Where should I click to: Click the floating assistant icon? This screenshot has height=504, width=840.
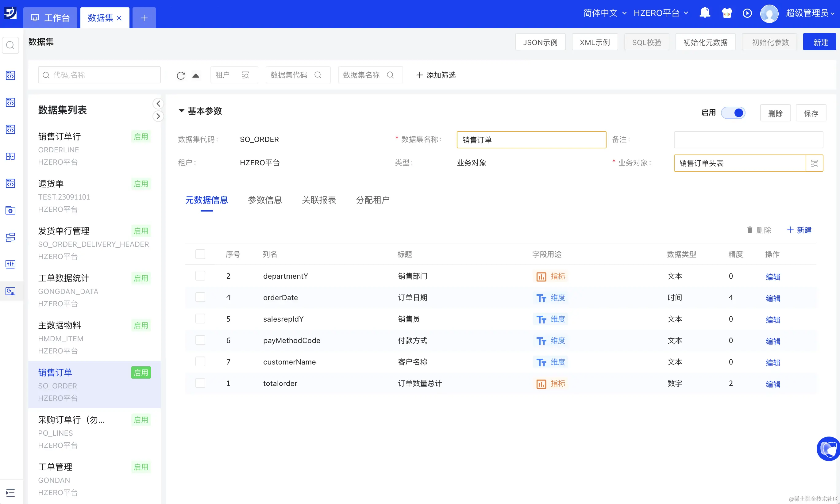pos(828,449)
